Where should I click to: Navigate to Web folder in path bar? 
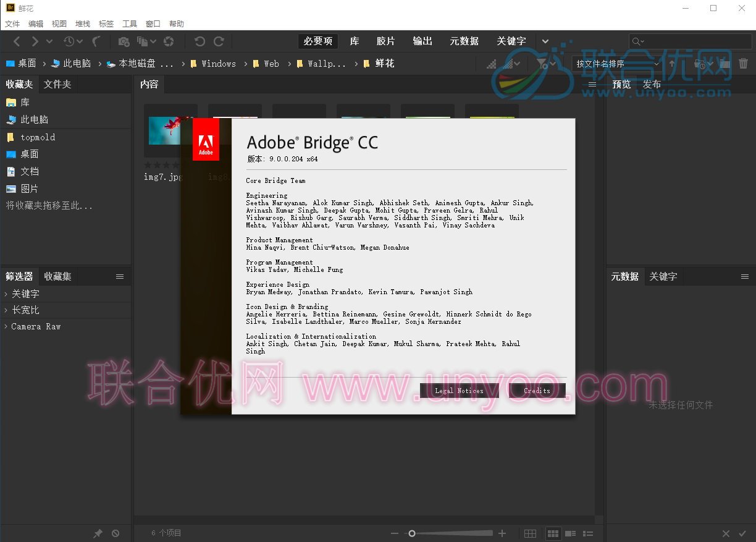pyautogui.click(x=266, y=64)
